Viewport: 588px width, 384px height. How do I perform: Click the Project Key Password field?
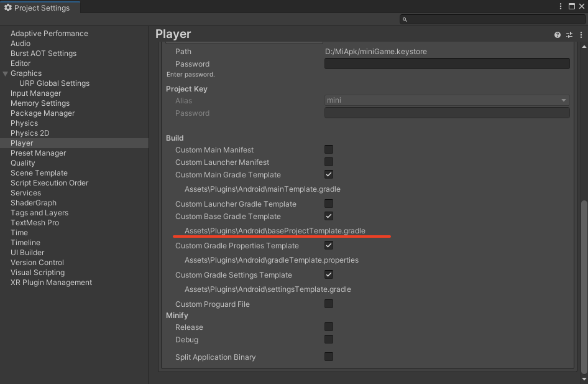click(x=446, y=112)
